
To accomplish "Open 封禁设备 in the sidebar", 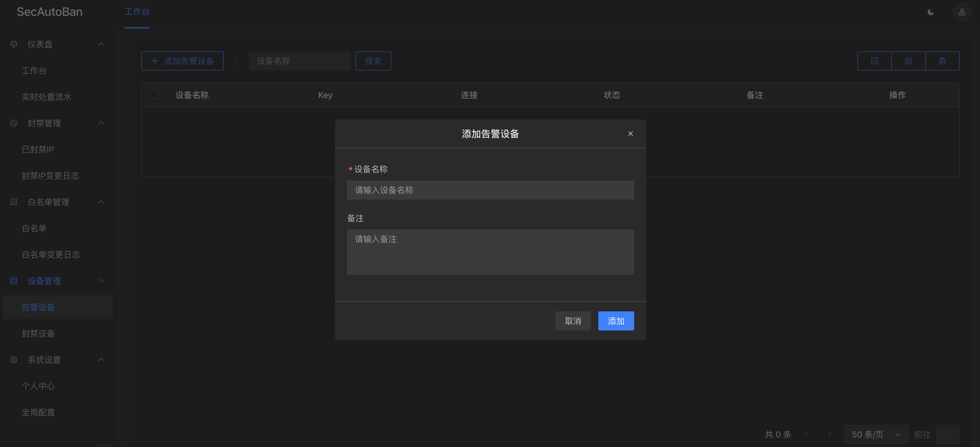I will [38, 333].
